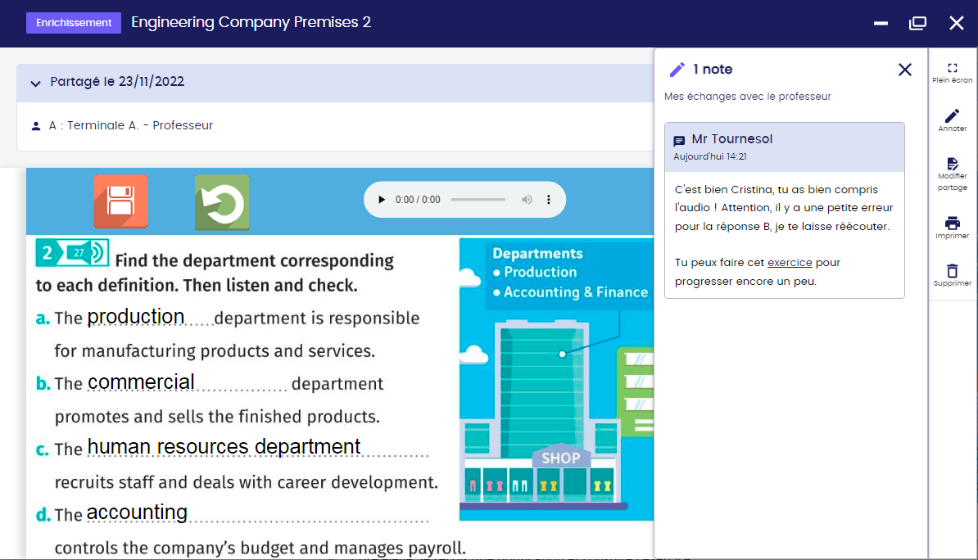Collapse the Partagé le 23/11/2022 section

coord(35,83)
